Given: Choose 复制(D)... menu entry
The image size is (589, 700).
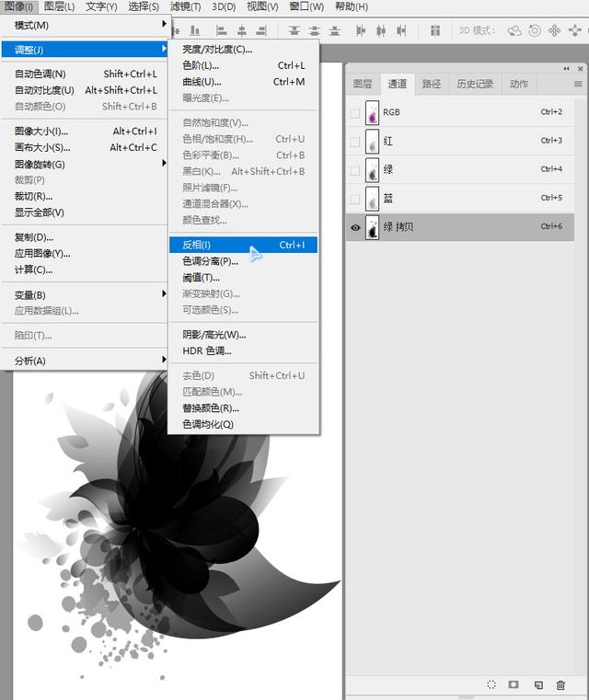Looking at the screenshot, I should (x=84, y=237).
